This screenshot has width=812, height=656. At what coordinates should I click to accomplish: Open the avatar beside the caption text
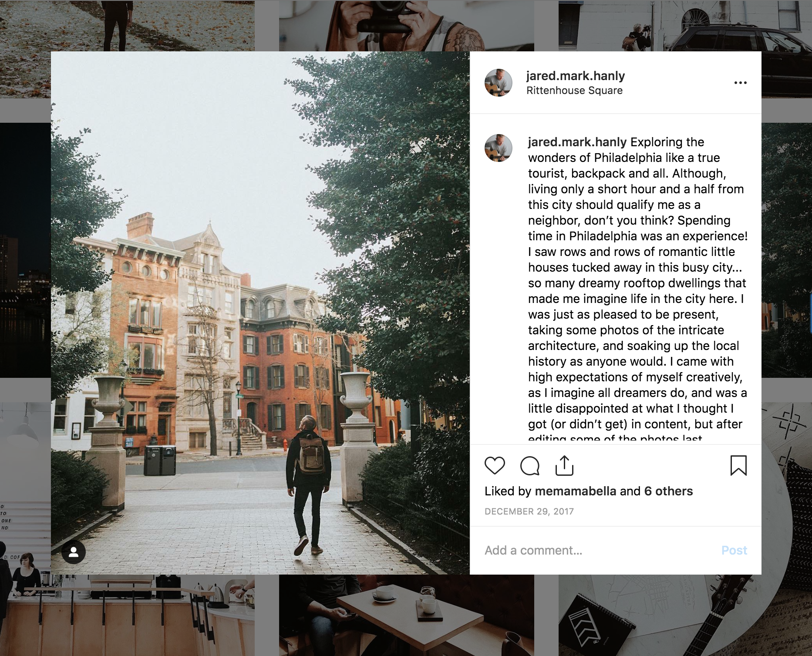(x=498, y=148)
